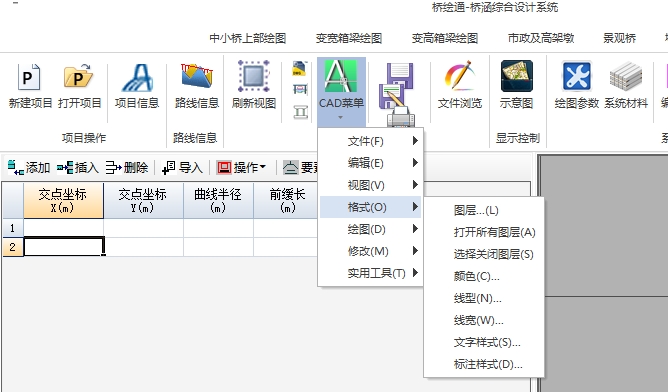The image size is (668, 392).
Task: Switch to the 市政及高架墩 tab
Action: [541, 38]
